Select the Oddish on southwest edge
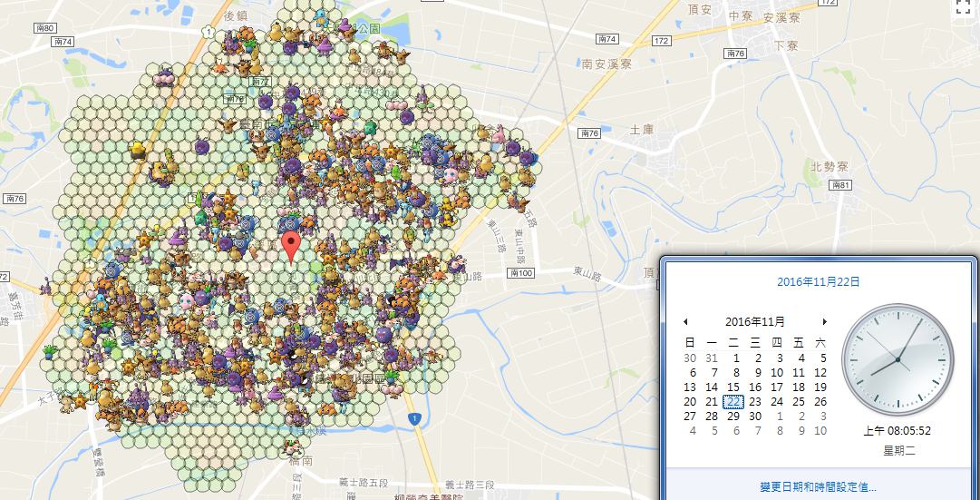The height and width of the screenshot is (500, 980). pos(50,352)
